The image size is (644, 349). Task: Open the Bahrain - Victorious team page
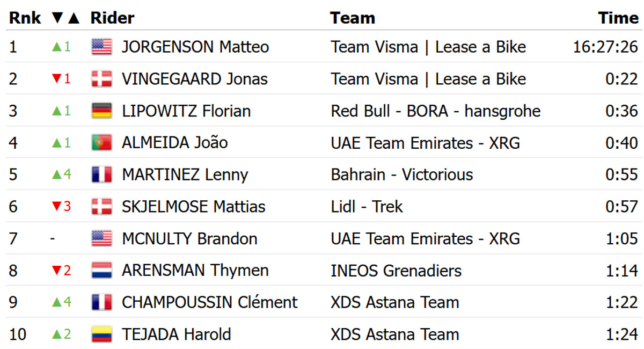(402, 175)
